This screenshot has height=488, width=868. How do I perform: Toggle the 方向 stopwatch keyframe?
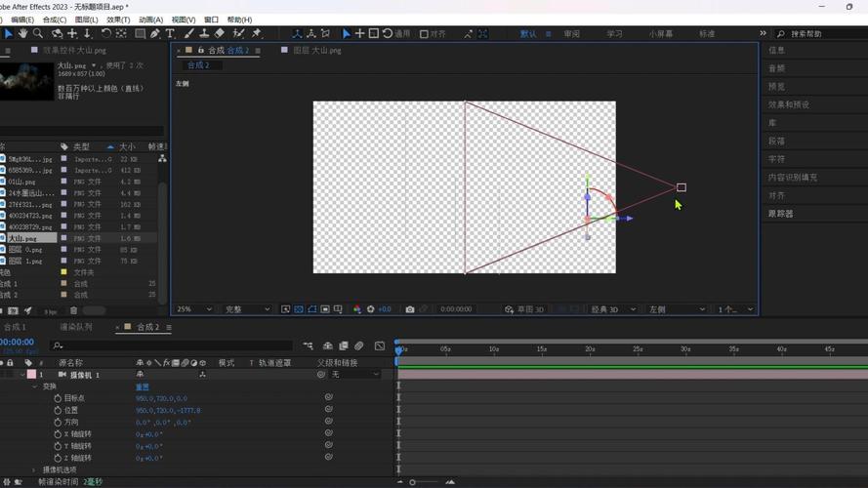[58, 423]
